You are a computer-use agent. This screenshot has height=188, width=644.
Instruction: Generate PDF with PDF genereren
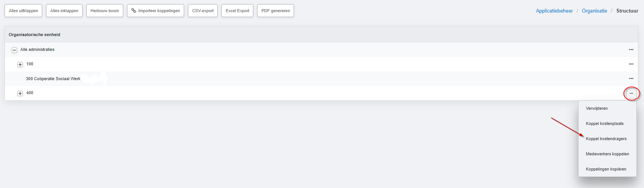coord(275,11)
